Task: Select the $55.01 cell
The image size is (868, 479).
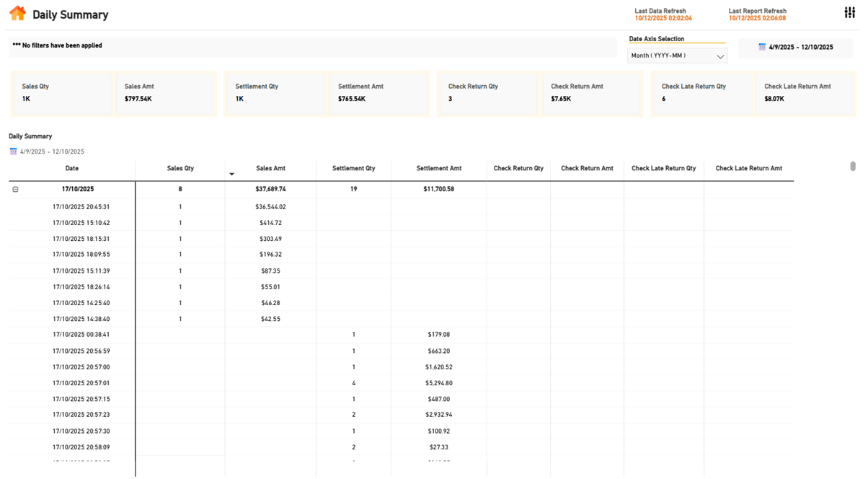Action: pos(271,287)
